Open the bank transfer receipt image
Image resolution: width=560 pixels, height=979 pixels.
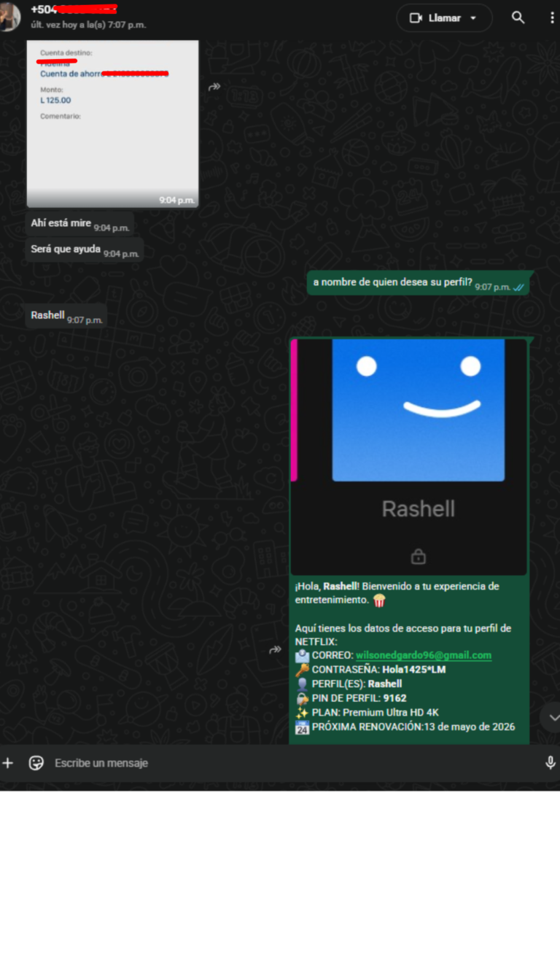[x=113, y=124]
